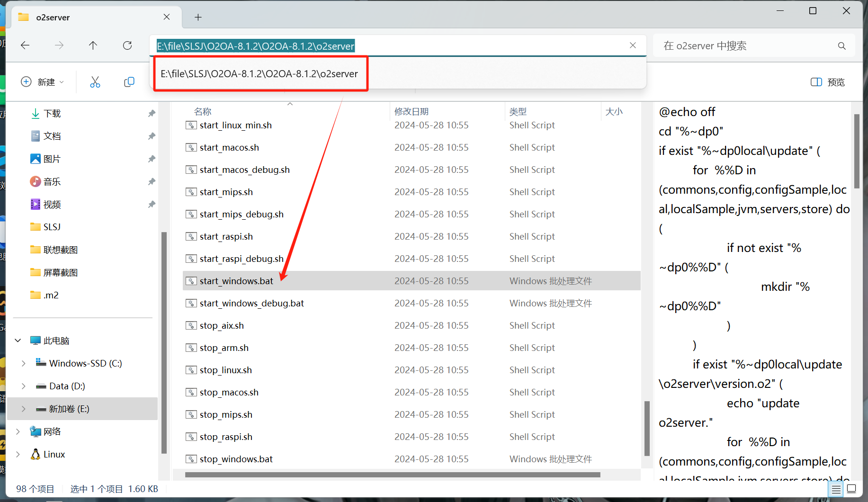Click the horizontal scrollbar of file list
This screenshot has height=502, width=868.
pos(392,475)
